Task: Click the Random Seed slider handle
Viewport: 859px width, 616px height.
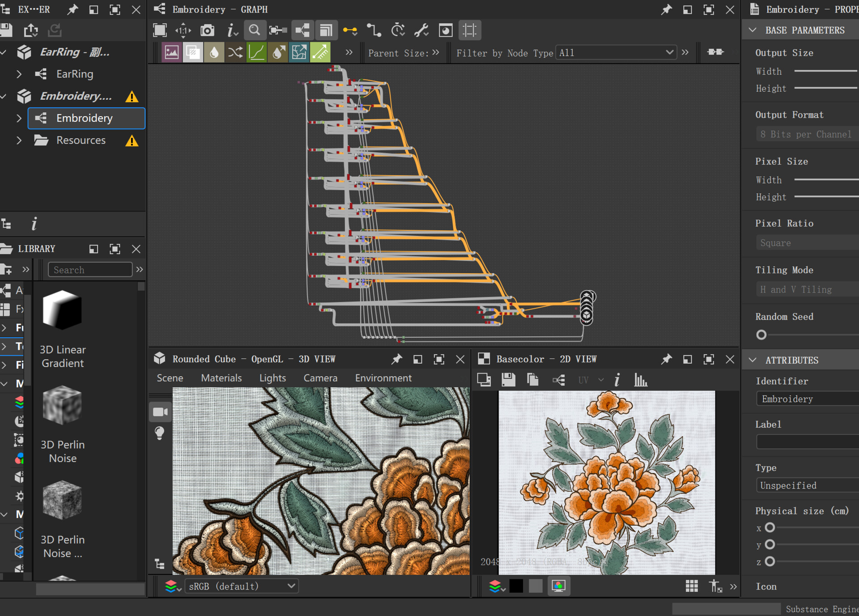Action: click(761, 335)
